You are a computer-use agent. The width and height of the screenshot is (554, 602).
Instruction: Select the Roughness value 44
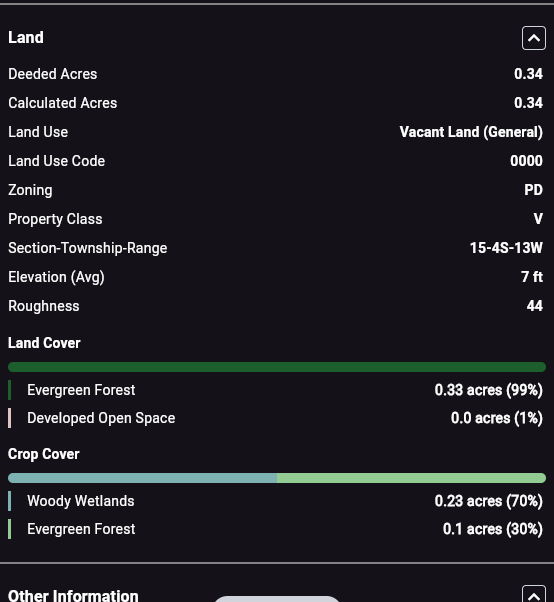(x=534, y=306)
